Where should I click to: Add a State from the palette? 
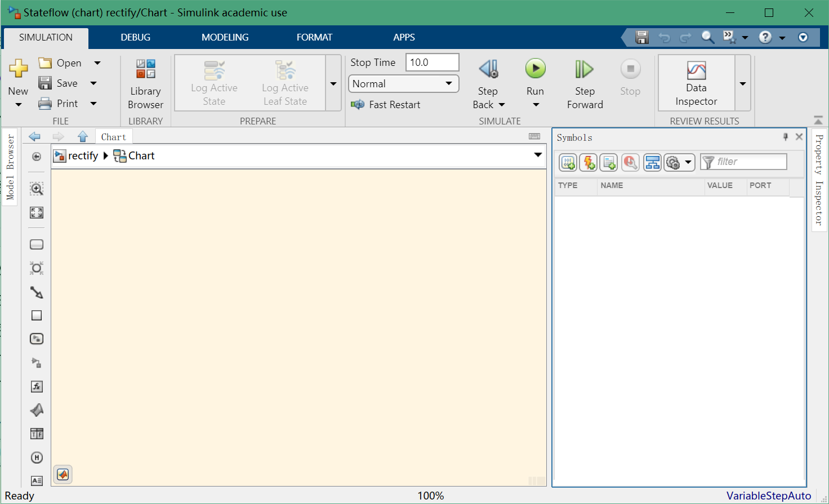[37, 244]
